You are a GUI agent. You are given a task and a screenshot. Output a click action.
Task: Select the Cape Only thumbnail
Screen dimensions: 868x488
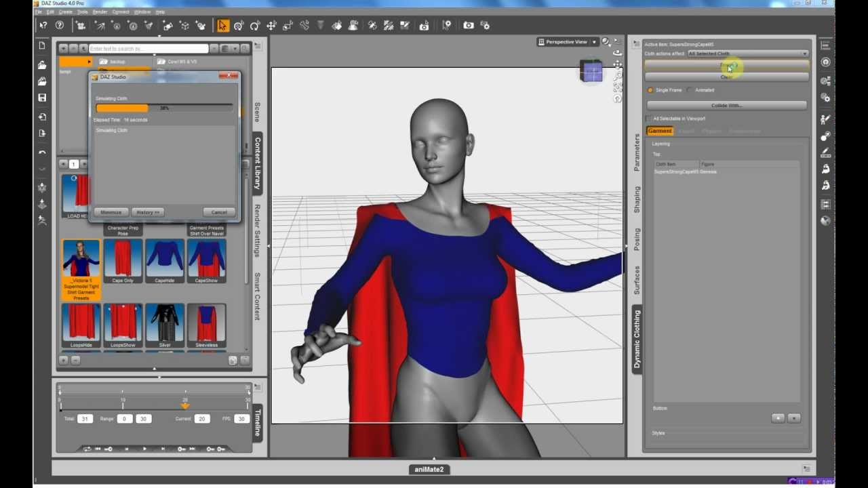[x=123, y=261]
